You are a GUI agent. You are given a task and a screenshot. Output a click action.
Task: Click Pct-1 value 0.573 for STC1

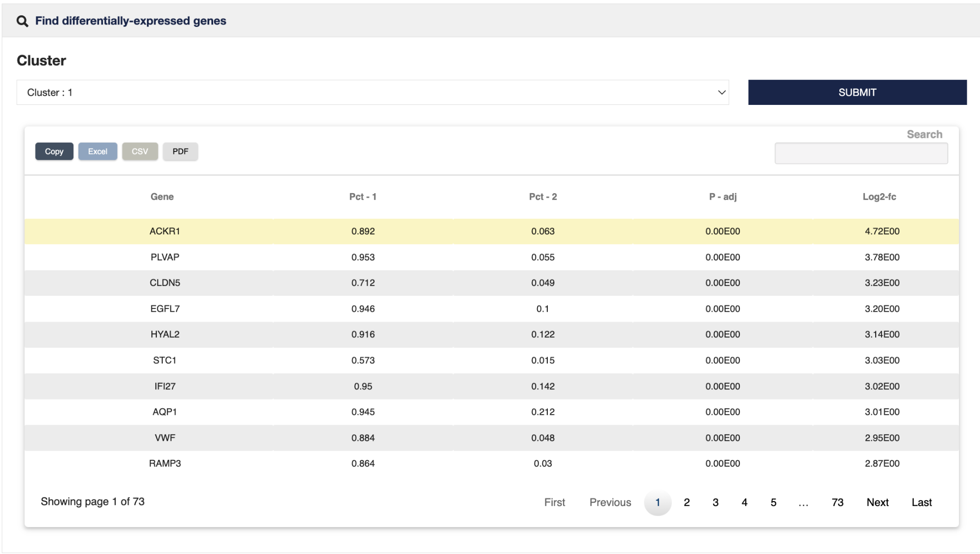(x=363, y=360)
